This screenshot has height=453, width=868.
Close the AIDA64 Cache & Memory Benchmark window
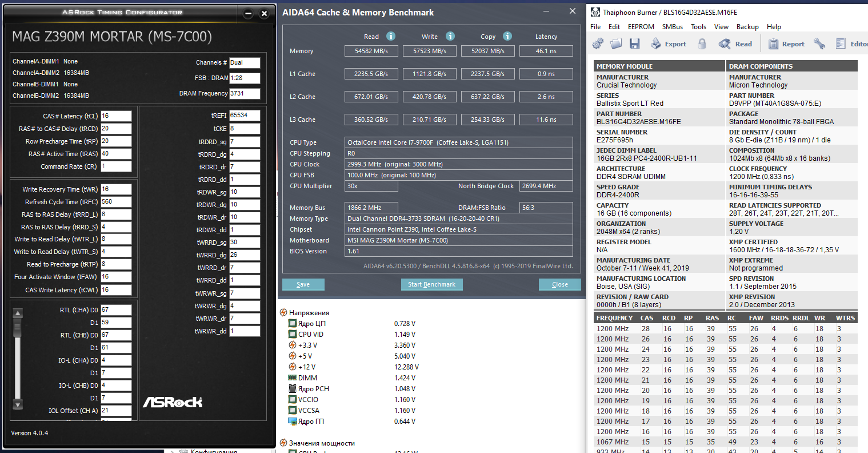coord(573,11)
